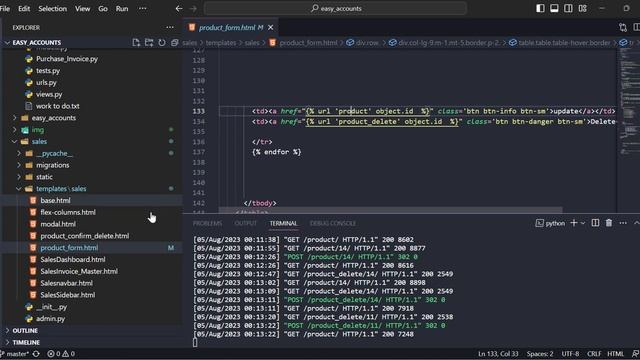Open modal.html file
Screen dimensions: 640x360
pyautogui.click(x=58, y=224)
